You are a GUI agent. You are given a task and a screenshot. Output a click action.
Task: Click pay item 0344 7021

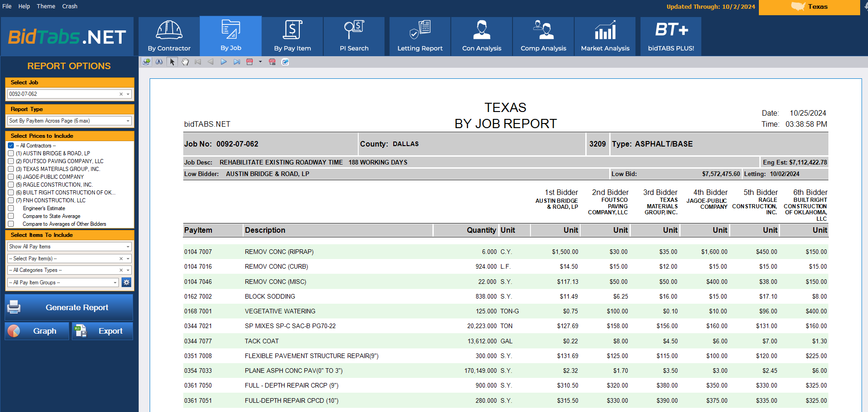(198, 326)
